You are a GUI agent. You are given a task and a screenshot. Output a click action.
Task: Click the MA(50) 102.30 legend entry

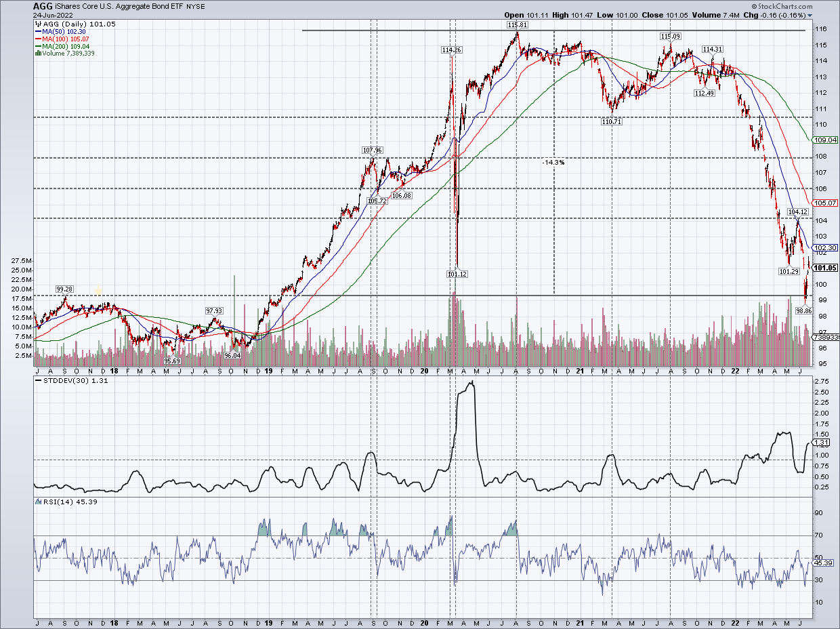(x=59, y=31)
